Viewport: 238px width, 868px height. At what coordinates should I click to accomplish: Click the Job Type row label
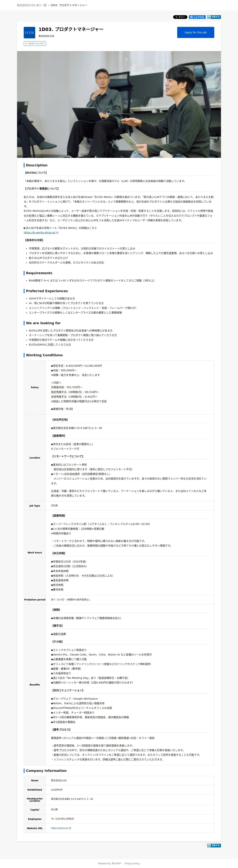click(35, 505)
